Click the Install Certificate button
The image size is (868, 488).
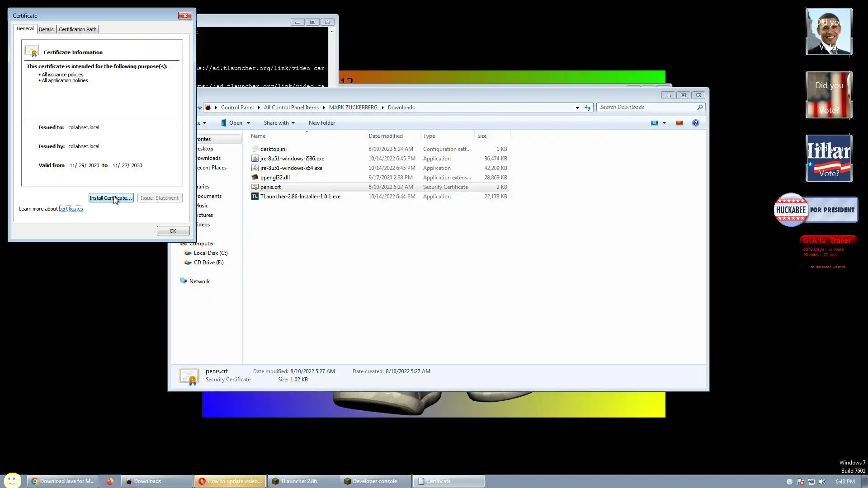111,198
